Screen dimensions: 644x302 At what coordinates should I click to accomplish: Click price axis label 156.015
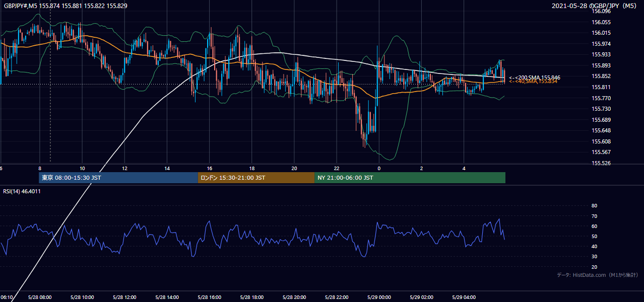pos(601,33)
